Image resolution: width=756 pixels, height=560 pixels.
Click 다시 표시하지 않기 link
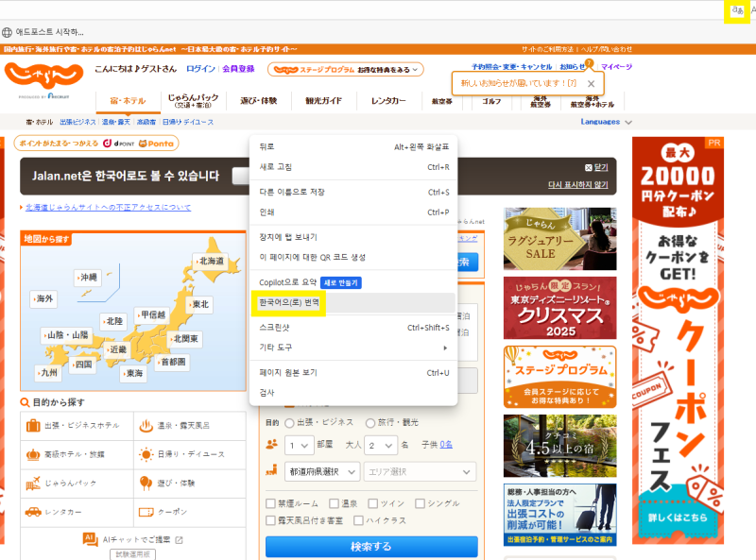578,184
